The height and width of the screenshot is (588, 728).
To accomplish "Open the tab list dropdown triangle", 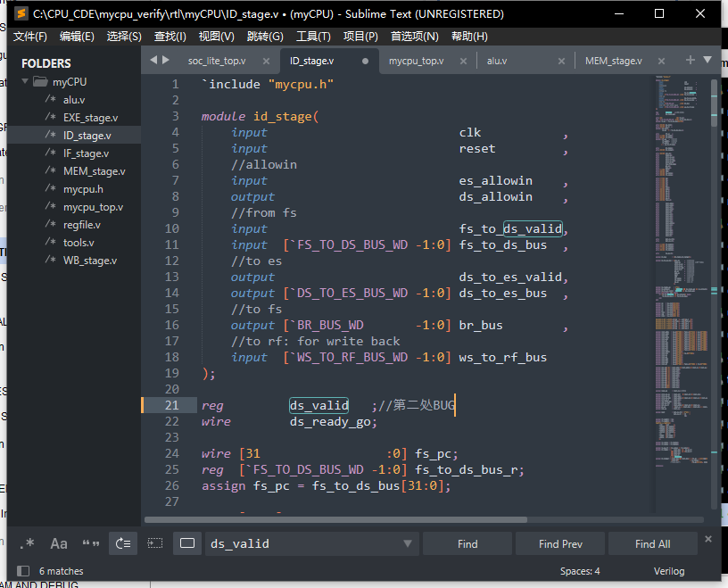I will [x=707, y=60].
